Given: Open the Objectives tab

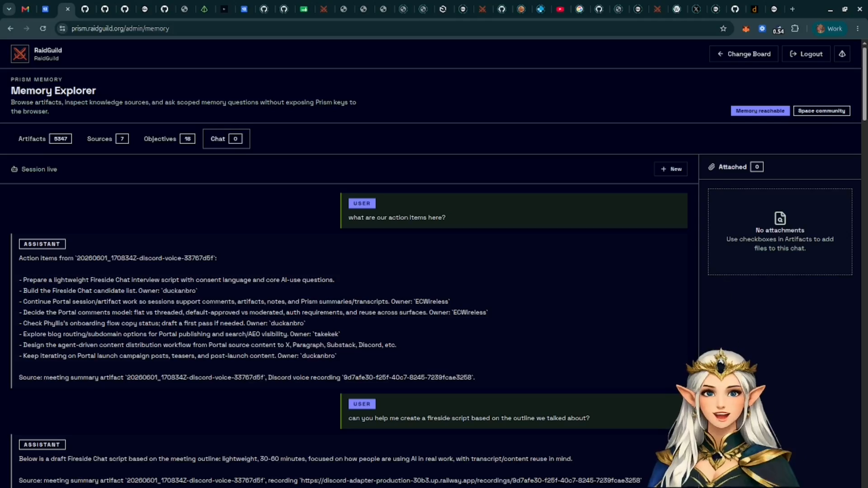Looking at the screenshot, I should [x=169, y=139].
